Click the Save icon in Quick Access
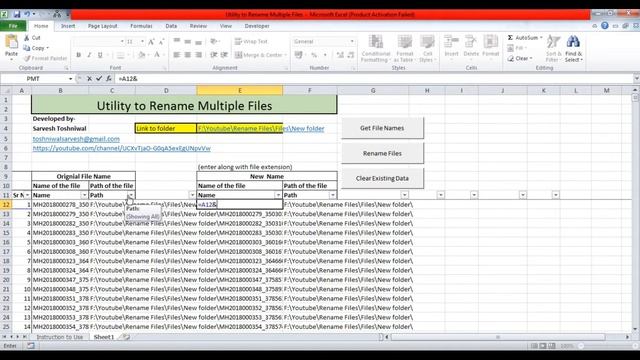This screenshot has width=640, height=360. pos(17,14)
